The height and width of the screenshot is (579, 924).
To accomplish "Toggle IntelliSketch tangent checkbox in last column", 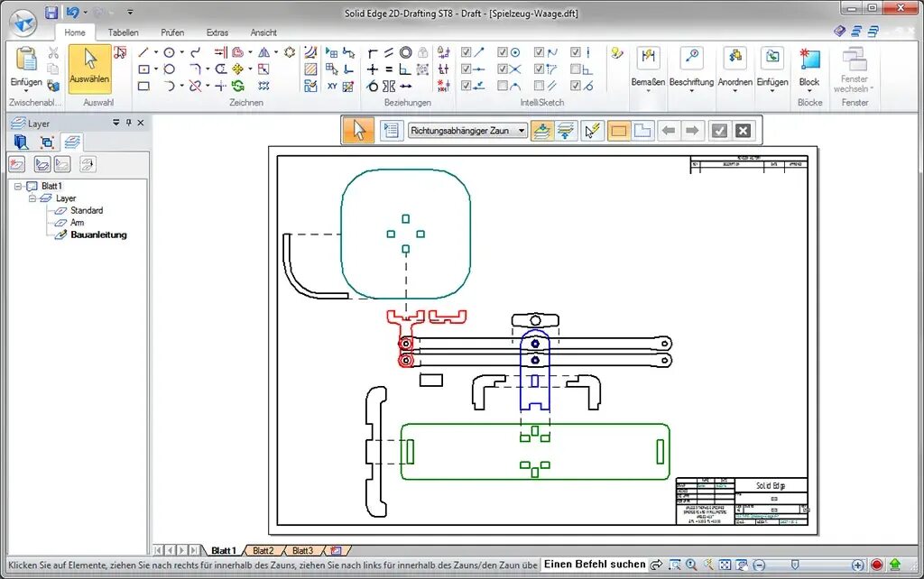I will click(x=575, y=86).
